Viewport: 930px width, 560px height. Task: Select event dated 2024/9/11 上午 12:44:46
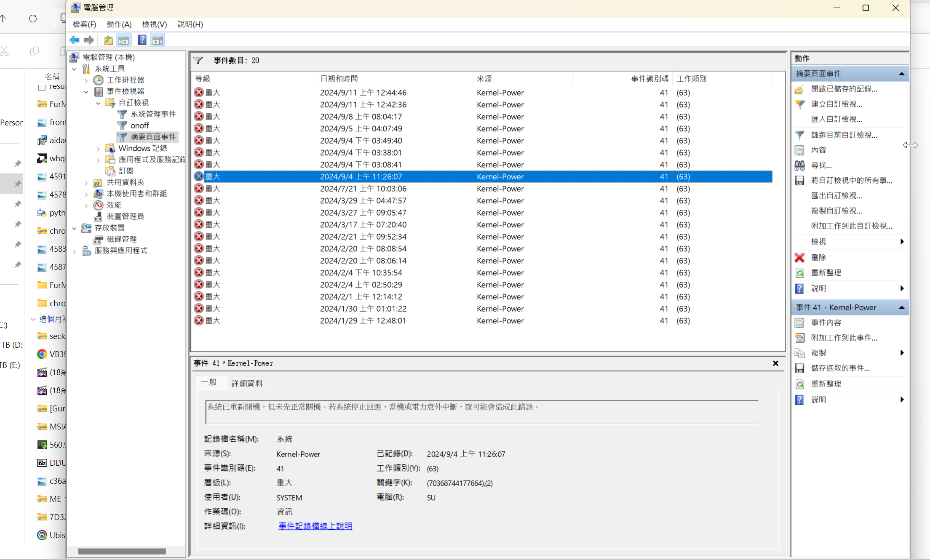(x=363, y=93)
